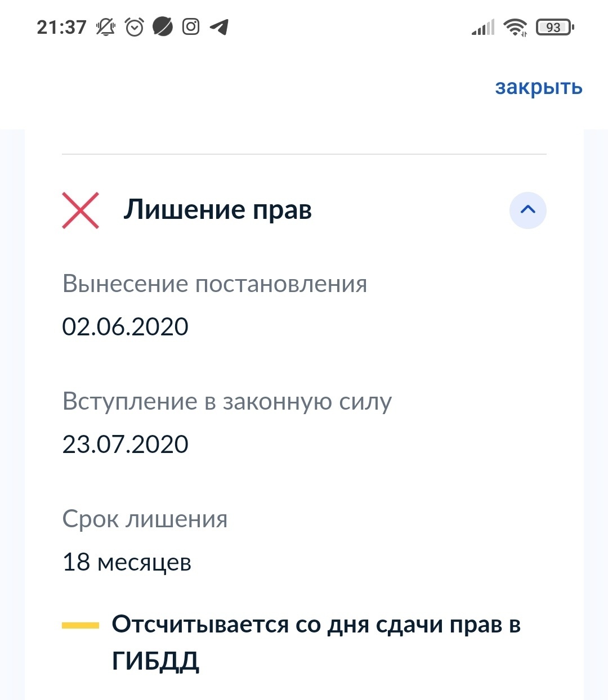Tap the Вынесение постановления label
608x700 pixels.
[x=214, y=284]
